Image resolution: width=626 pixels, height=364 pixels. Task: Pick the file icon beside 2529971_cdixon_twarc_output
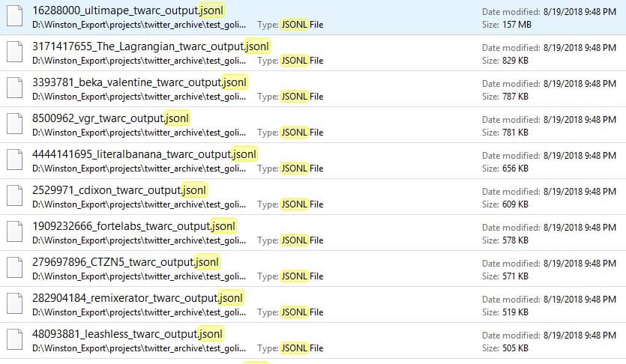click(15, 196)
